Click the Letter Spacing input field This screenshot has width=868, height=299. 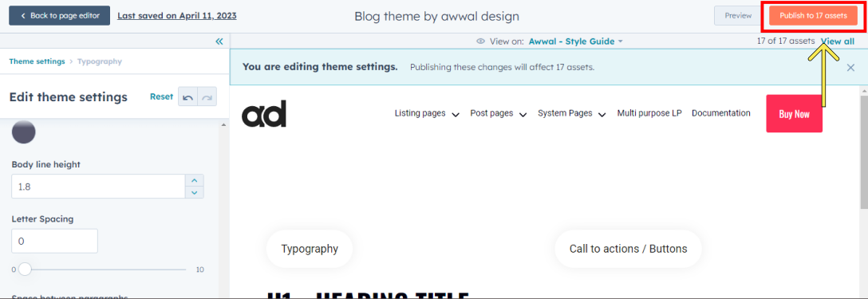click(x=55, y=241)
